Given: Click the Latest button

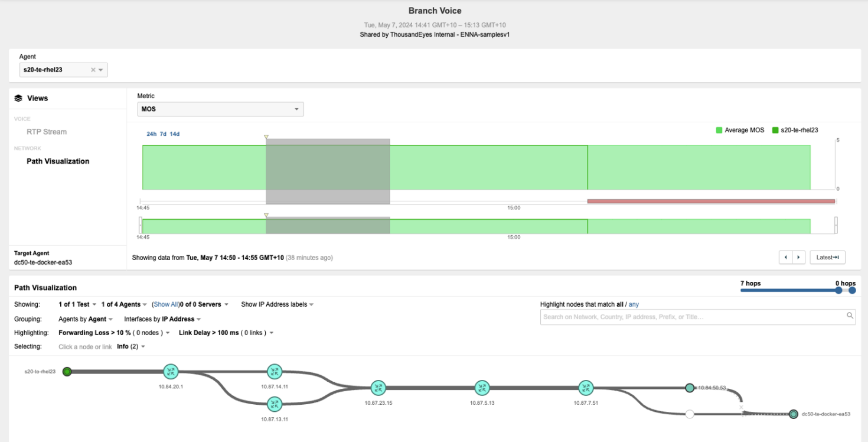Looking at the screenshot, I should tap(827, 257).
